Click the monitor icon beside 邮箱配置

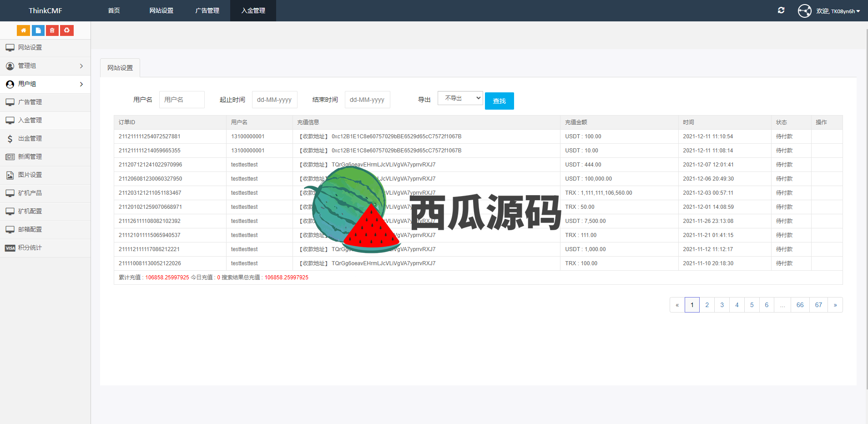(10, 230)
